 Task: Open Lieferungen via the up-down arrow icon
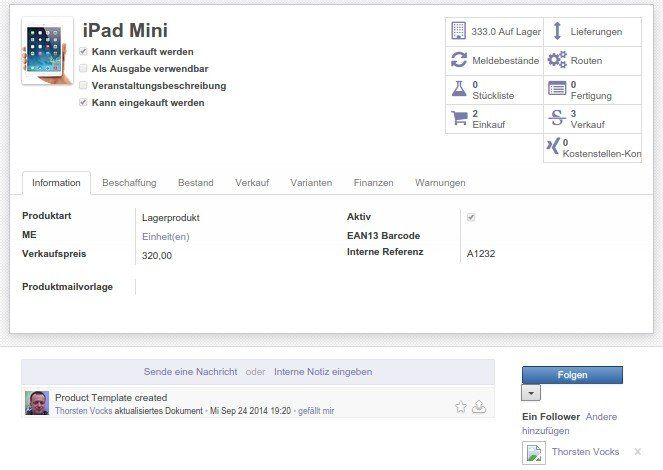[x=557, y=31]
